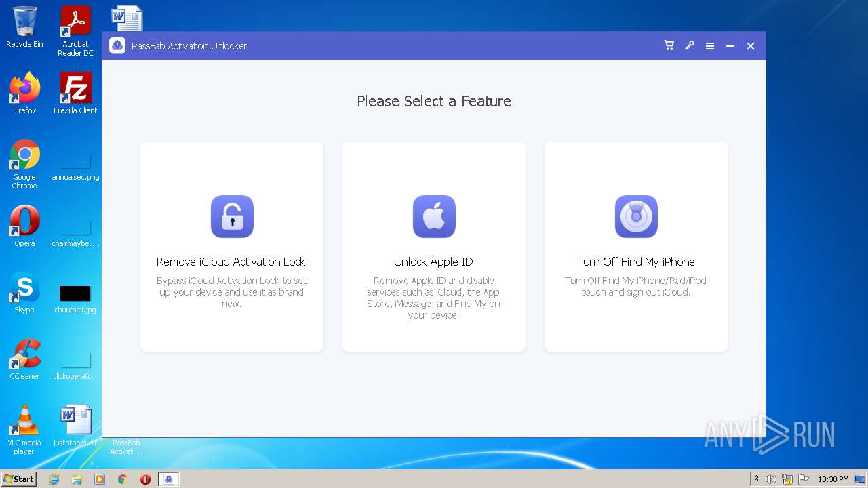This screenshot has height=488, width=868.
Task: Click the PassFab taskbar button
Action: point(169,479)
